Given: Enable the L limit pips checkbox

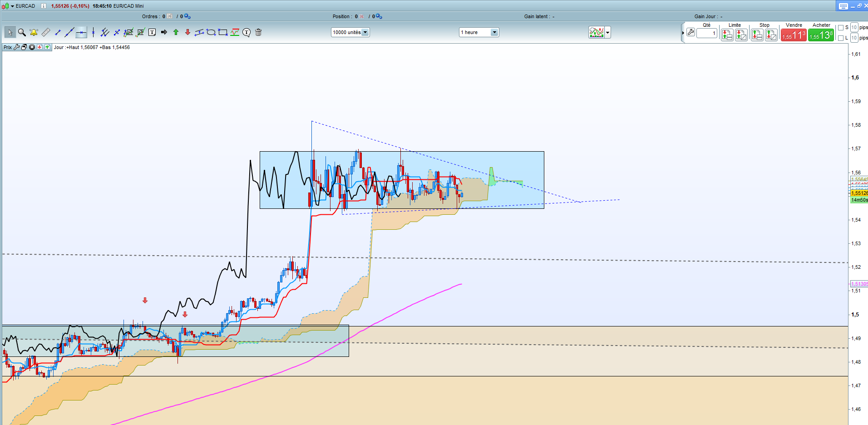Looking at the screenshot, I should 841,38.
